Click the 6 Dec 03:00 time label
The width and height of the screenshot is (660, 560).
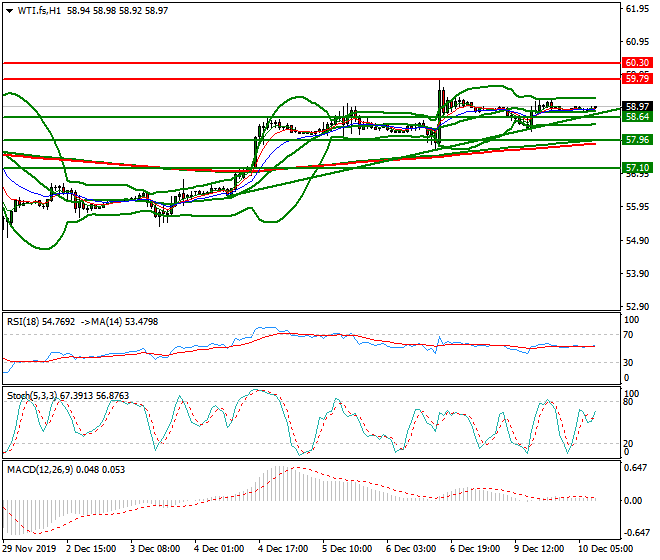[x=411, y=549]
